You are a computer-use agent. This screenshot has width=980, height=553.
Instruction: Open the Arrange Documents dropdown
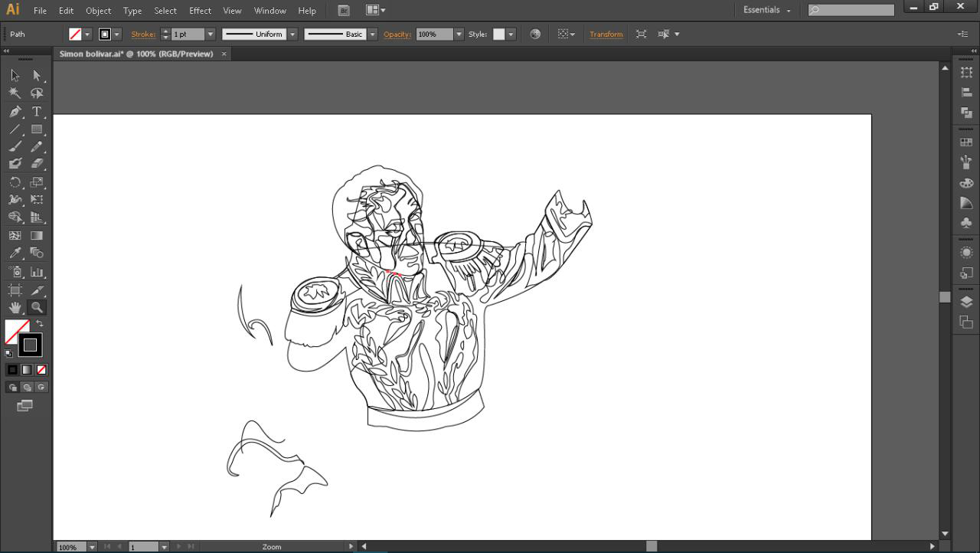click(x=375, y=11)
